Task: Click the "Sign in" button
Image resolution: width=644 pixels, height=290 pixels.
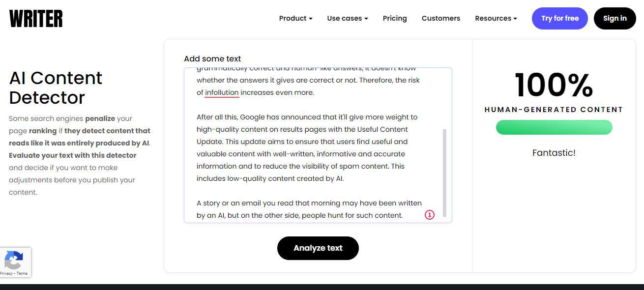Action: 615,18
